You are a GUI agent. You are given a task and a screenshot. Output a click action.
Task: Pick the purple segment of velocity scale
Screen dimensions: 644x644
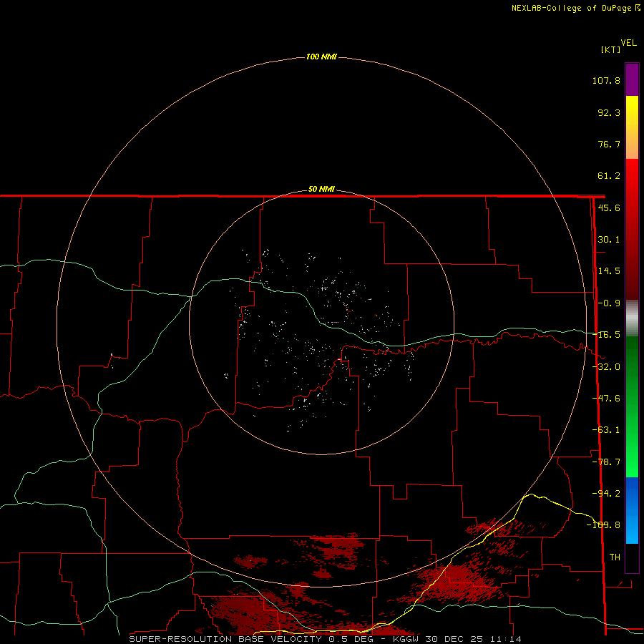pyautogui.click(x=632, y=79)
